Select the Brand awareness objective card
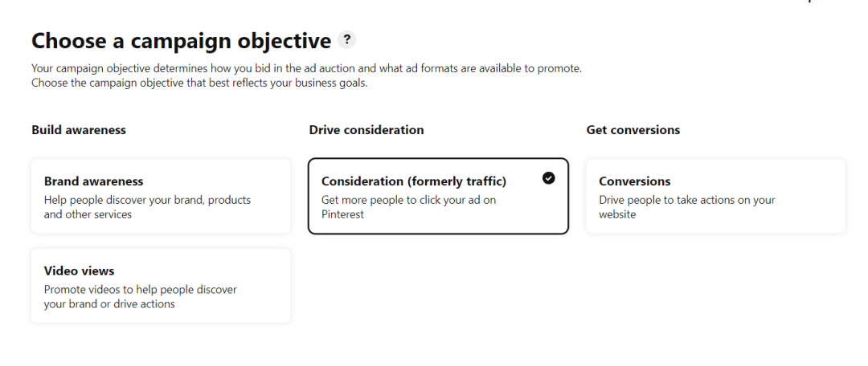The width and height of the screenshot is (868, 366). 161,197
